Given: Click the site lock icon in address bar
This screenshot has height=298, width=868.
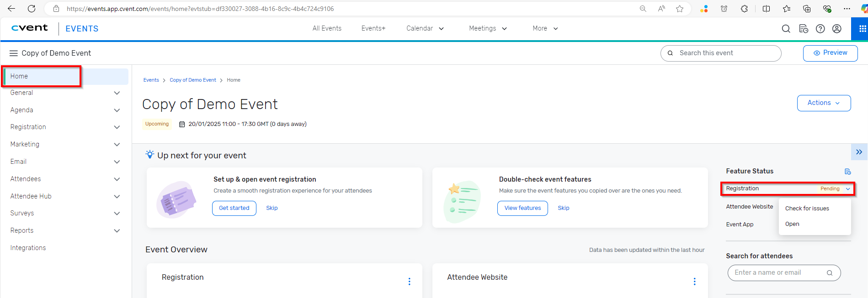Looking at the screenshot, I should pos(56,9).
